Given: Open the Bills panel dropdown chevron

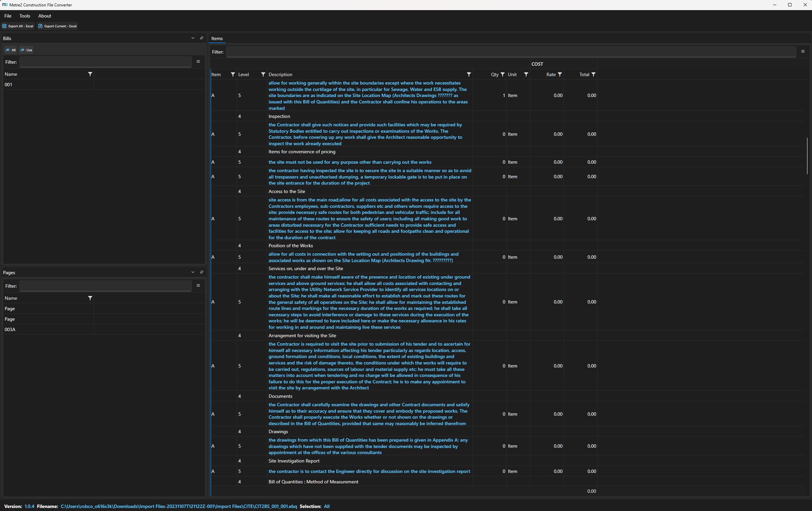Looking at the screenshot, I should [x=193, y=38].
